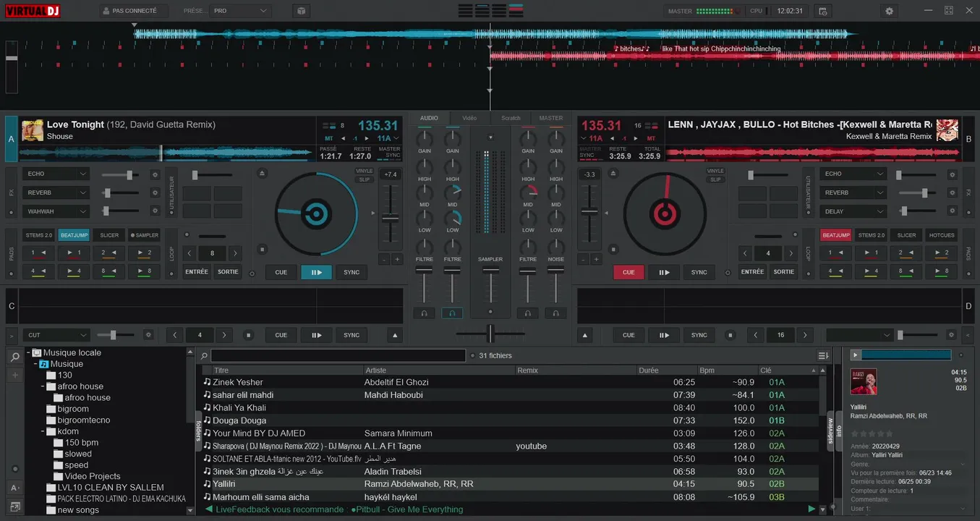
Task: Open the REVERB effect settings gear on deck B
Action: click(953, 193)
